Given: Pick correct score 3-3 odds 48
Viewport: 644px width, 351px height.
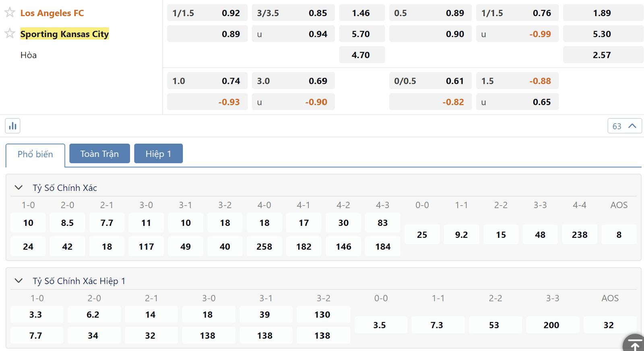Looking at the screenshot, I should click(540, 235).
